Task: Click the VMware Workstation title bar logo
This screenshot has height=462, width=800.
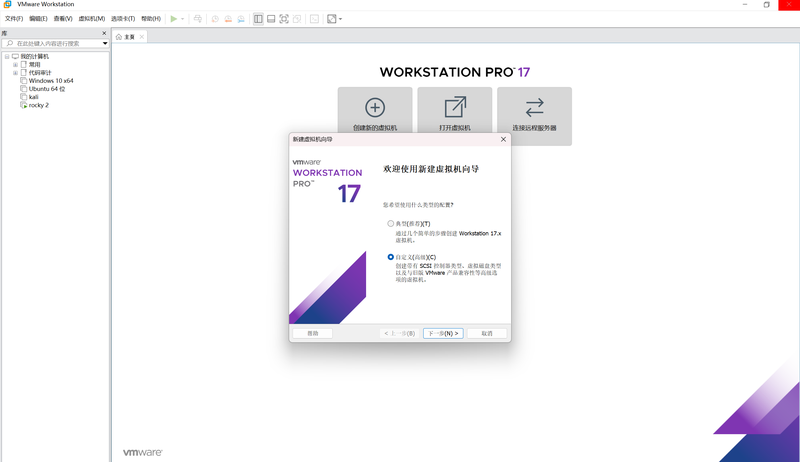Action: 8,4
